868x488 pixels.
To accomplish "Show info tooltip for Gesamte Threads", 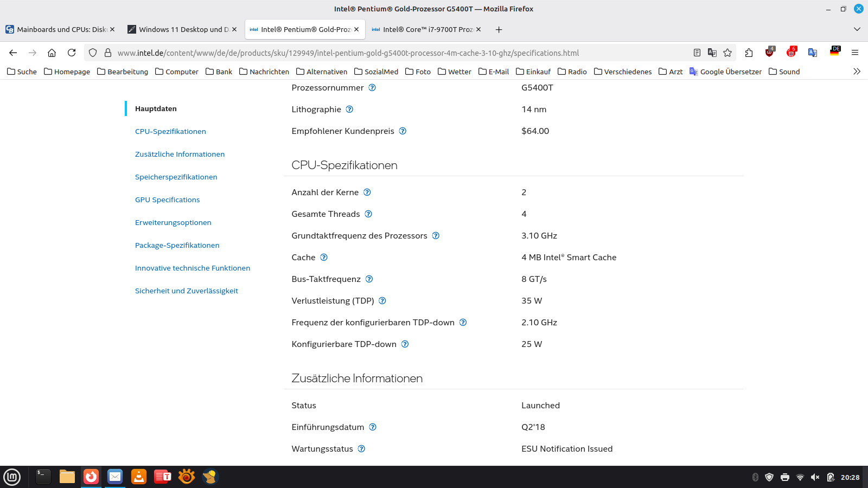I will pos(368,214).
